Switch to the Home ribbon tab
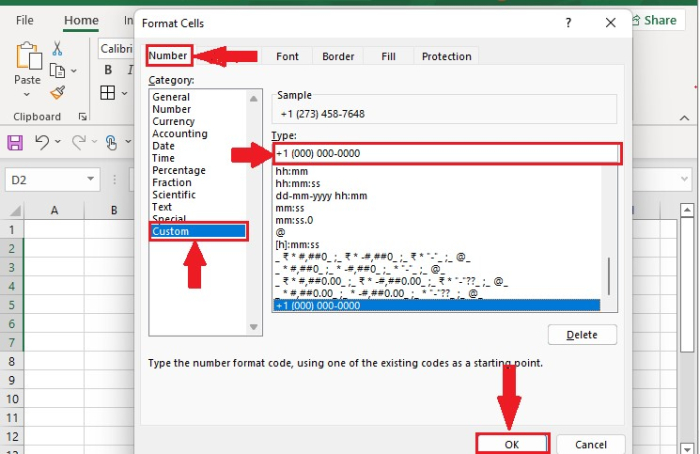Screen dimensions: 700x454 81,21
